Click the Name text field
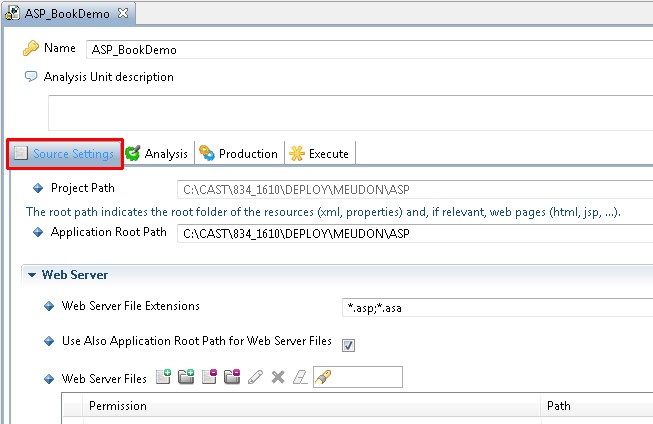 pos(370,50)
